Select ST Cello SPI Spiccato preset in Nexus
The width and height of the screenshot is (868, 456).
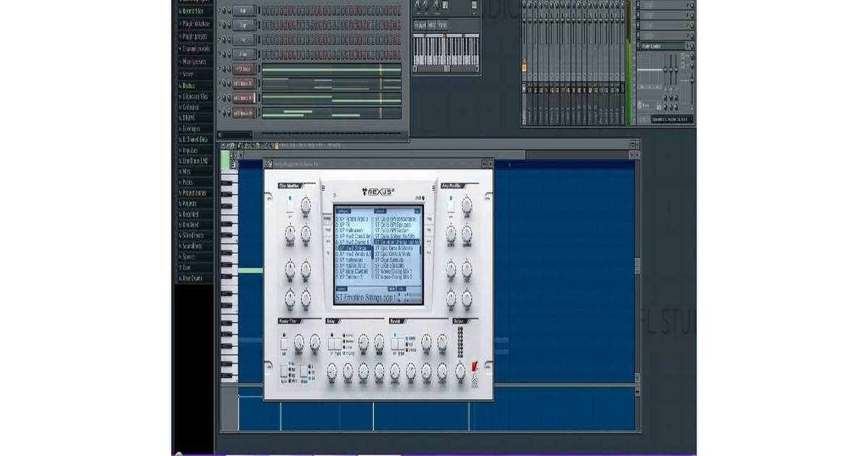click(394, 225)
